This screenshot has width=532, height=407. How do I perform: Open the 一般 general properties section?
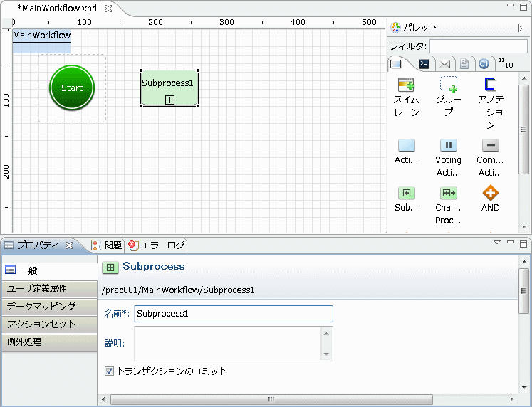[50, 270]
